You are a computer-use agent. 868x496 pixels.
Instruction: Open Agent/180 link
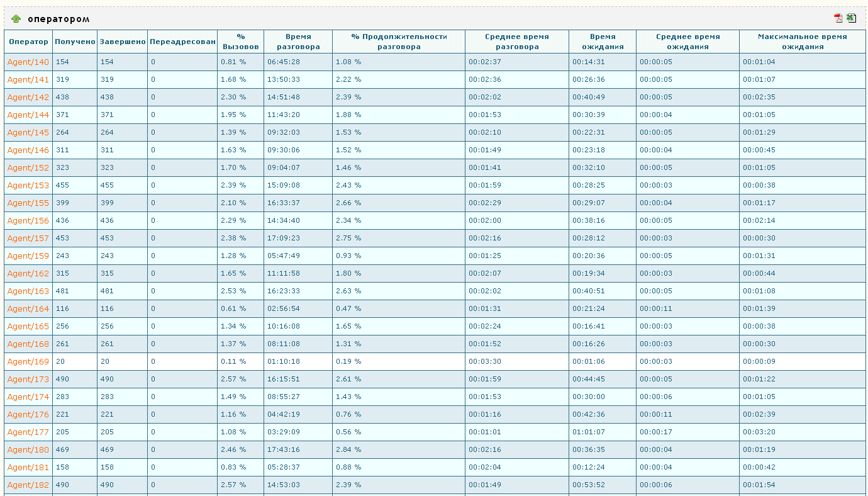(x=28, y=449)
